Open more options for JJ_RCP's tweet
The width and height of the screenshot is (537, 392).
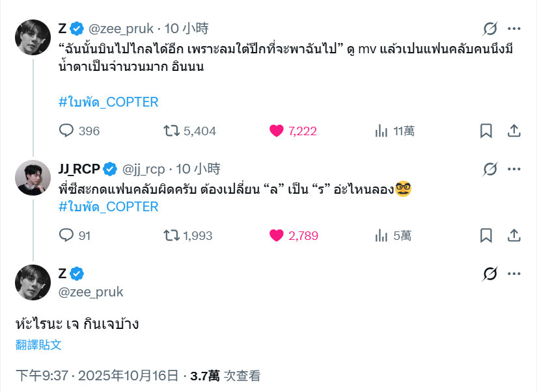(x=514, y=169)
